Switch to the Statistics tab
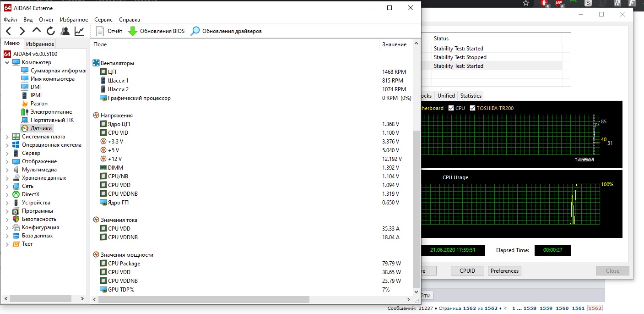This screenshot has width=644, height=314. (x=471, y=96)
